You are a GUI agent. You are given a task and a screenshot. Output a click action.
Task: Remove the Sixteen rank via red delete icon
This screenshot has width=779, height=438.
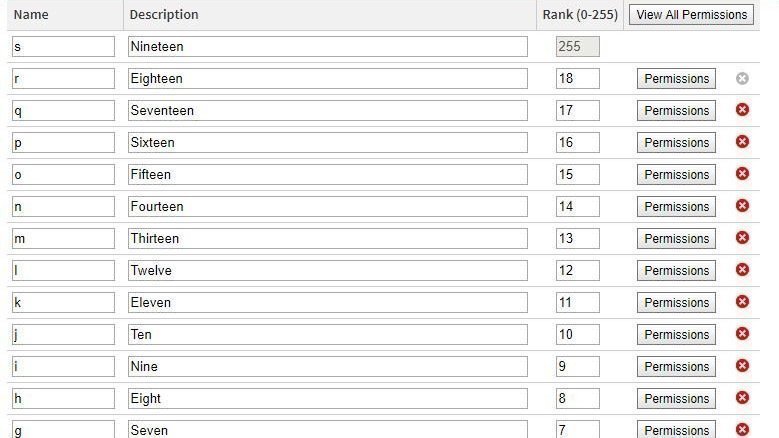(x=742, y=142)
